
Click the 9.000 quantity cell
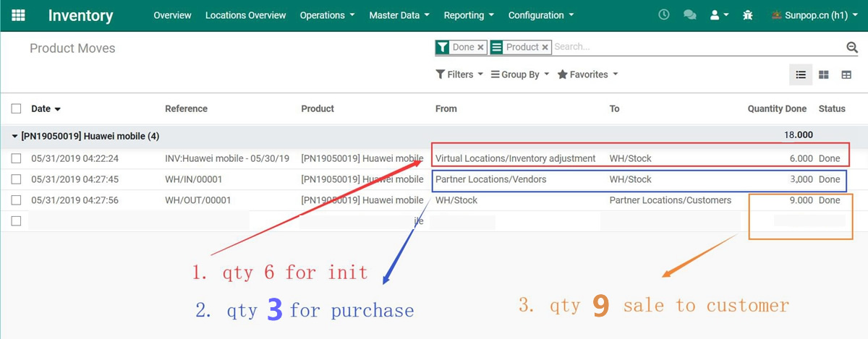[801, 200]
